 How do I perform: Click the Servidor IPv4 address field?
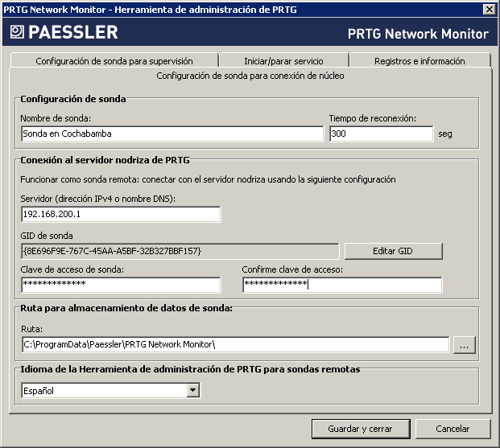pos(121,214)
